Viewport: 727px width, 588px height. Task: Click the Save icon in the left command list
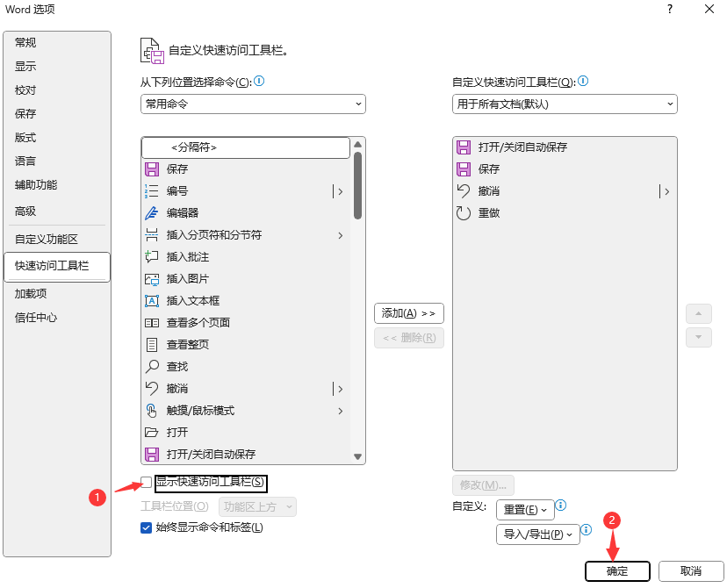151,169
